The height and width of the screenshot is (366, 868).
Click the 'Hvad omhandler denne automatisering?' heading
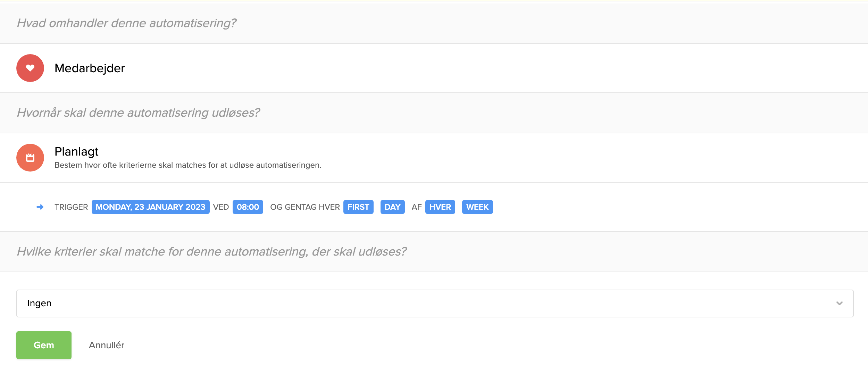pos(126,23)
